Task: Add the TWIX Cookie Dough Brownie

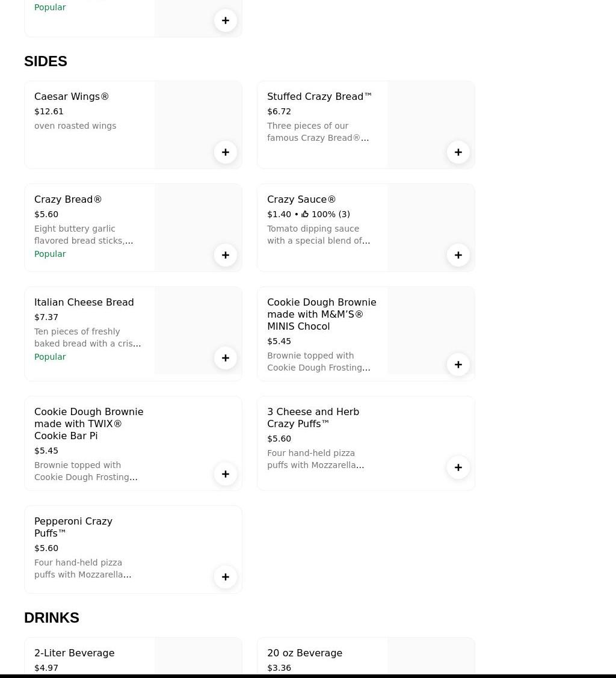Action: point(226,474)
